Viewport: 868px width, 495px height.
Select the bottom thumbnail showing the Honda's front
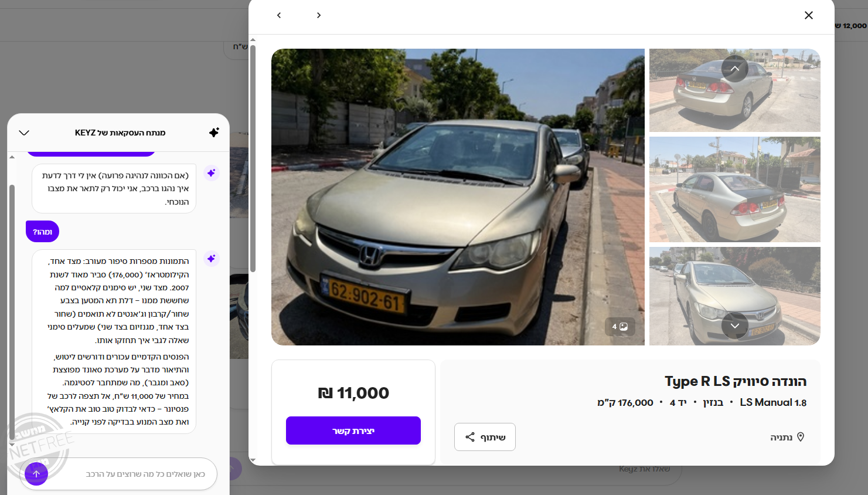pyautogui.click(x=735, y=296)
